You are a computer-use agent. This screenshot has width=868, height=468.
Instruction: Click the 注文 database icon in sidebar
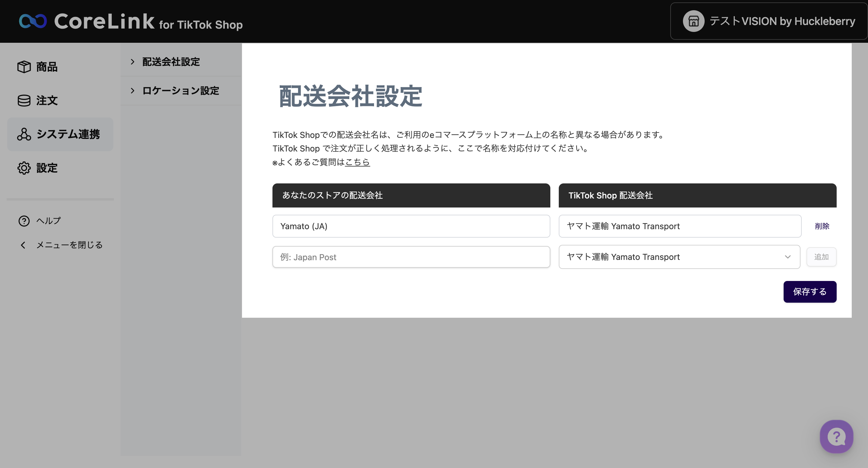[24, 100]
